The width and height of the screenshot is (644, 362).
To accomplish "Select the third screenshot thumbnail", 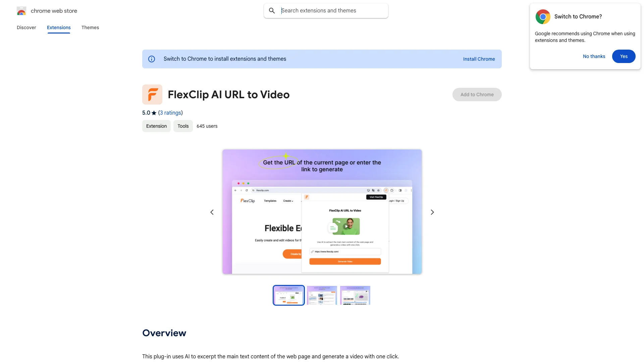I will click(355, 295).
